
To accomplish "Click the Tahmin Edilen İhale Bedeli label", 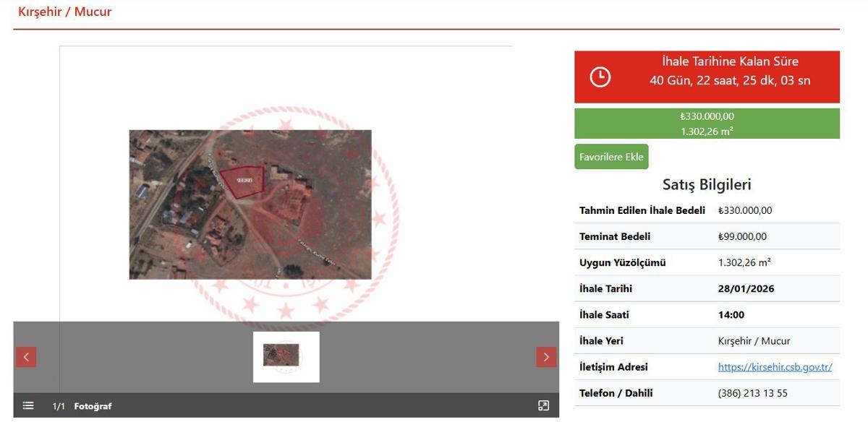I will click(x=642, y=211).
